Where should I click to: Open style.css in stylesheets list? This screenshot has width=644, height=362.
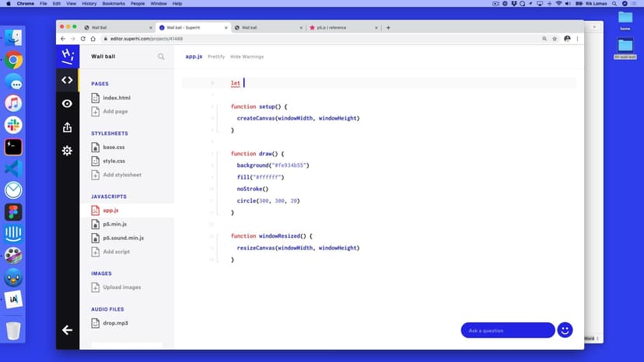coord(114,161)
